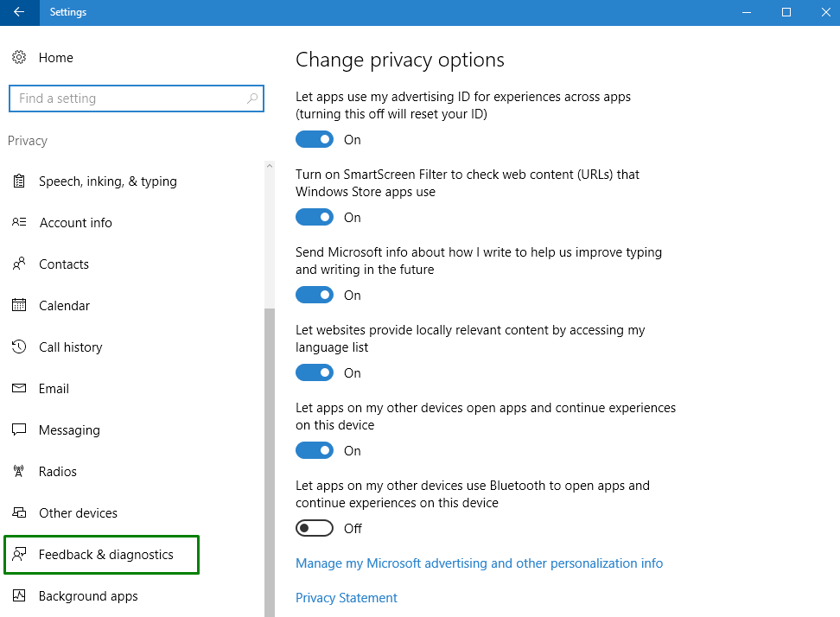Click the Email envelope icon
Screen dimensions: 840x617
point(19,389)
